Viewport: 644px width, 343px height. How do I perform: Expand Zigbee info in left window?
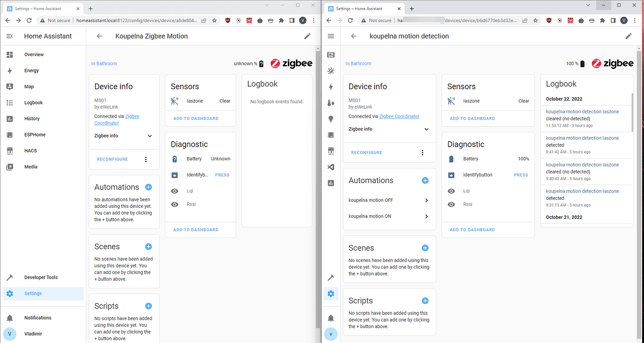(124, 136)
